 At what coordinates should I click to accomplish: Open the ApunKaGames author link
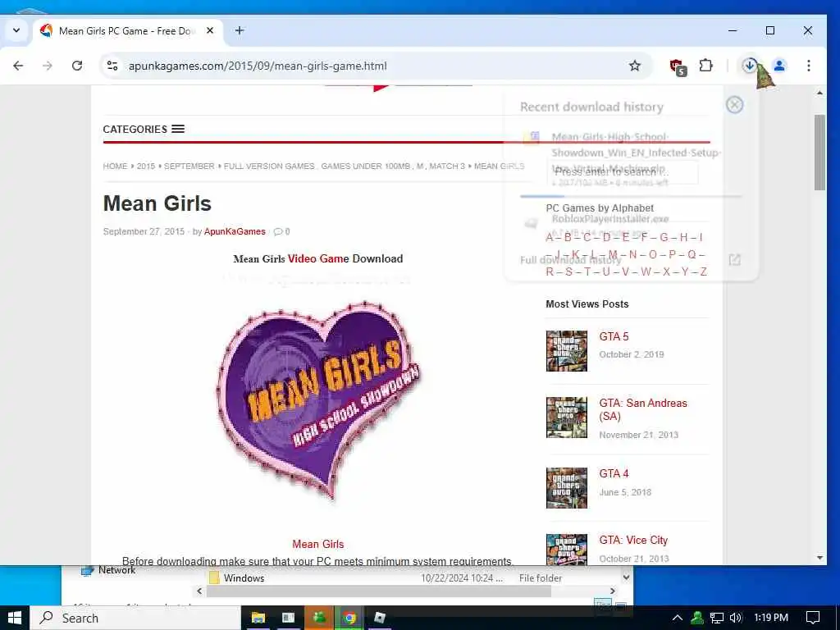[235, 231]
